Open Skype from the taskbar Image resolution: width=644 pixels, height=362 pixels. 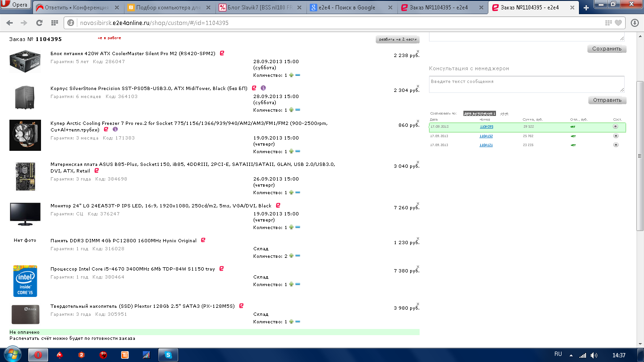click(x=168, y=355)
